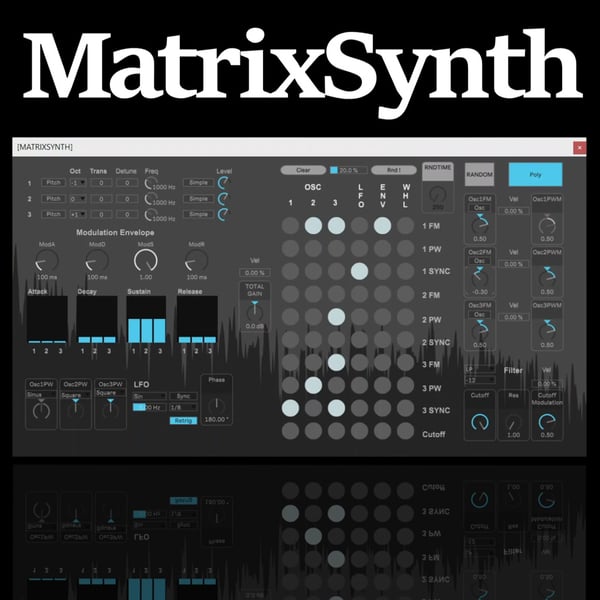Click the Level knob for oscillator 1

tap(223, 183)
